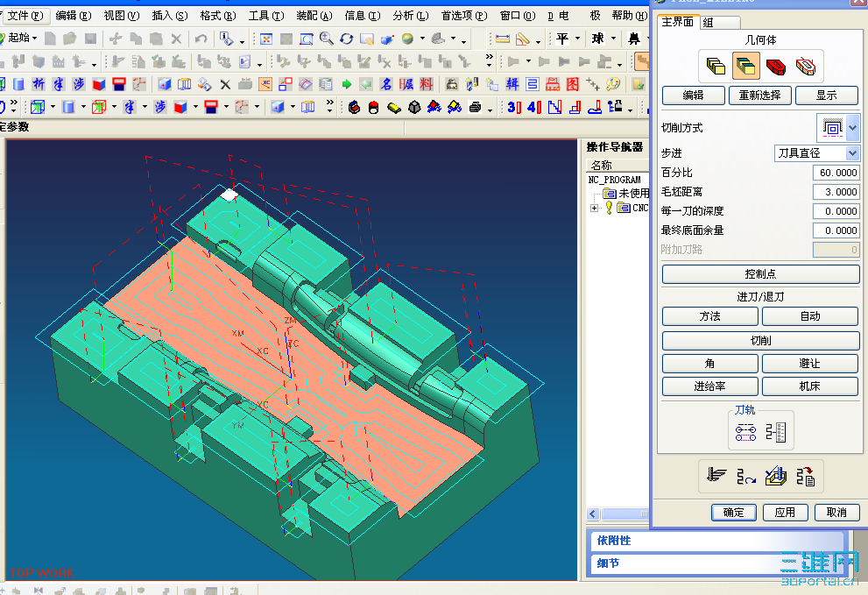This screenshot has width=868, height=595.
Task: Click the 确定 button
Action: 733,513
